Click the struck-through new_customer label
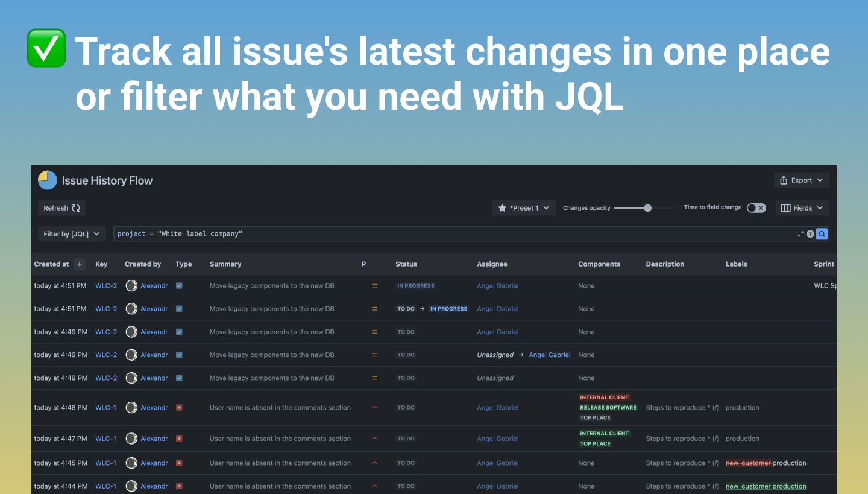 tap(748, 463)
